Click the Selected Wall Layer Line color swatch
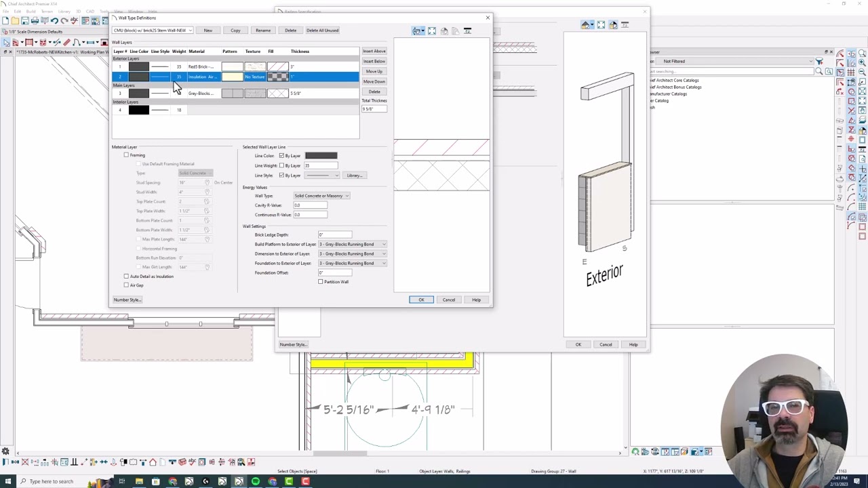The width and height of the screenshot is (868, 488). [321, 156]
